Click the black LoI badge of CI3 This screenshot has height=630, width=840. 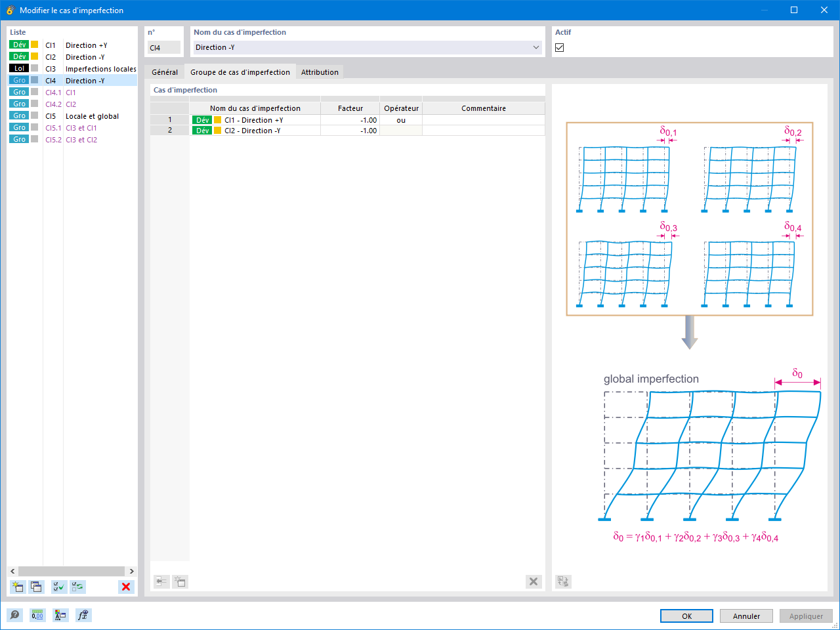coord(19,68)
